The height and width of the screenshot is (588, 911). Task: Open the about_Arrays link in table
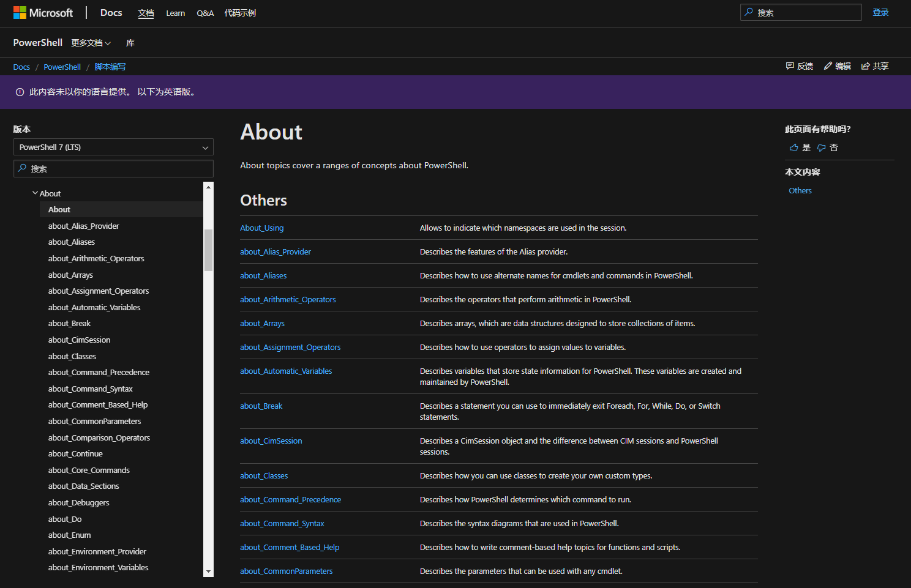pyautogui.click(x=262, y=323)
